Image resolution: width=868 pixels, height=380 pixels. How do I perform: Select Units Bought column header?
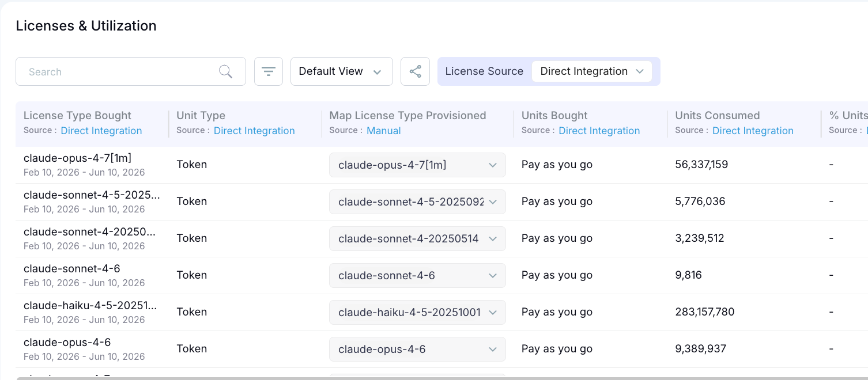[x=554, y=116]
